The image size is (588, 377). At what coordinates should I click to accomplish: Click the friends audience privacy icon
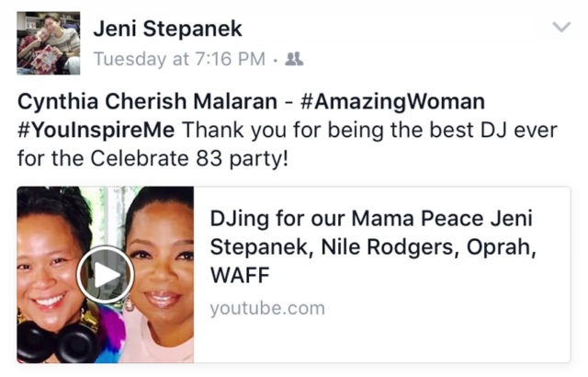pos(294,59)
